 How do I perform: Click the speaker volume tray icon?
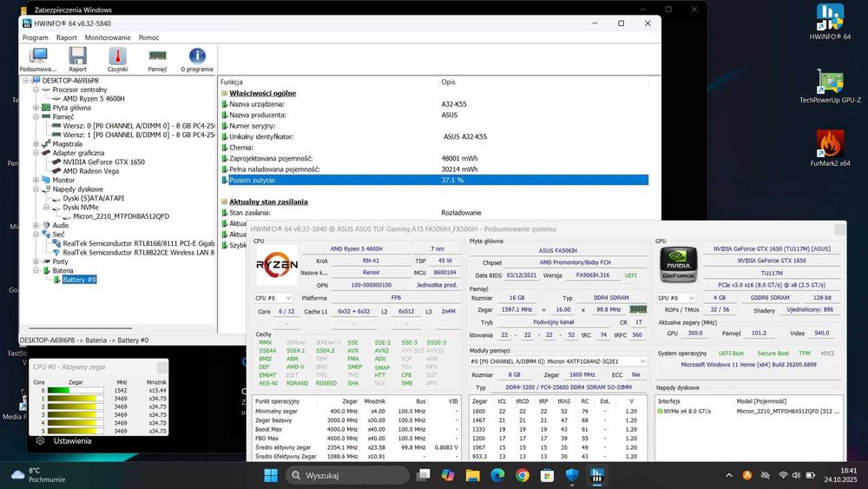point(796,475)
